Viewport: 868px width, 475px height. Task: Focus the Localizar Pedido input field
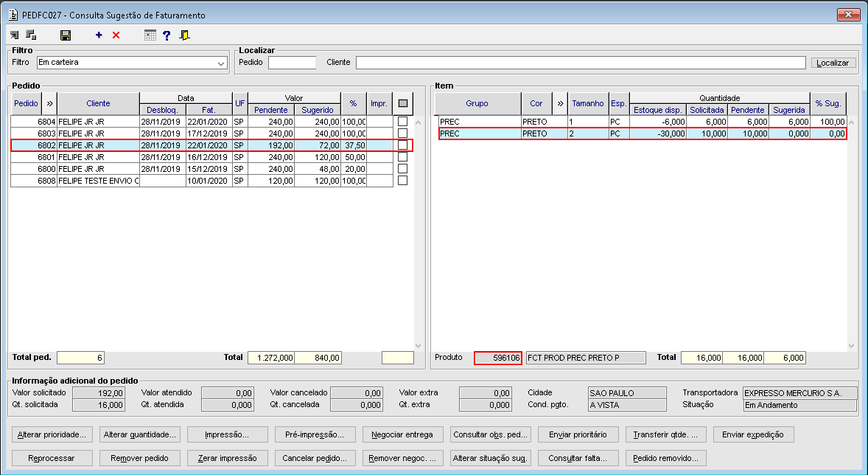click(293, 63)
